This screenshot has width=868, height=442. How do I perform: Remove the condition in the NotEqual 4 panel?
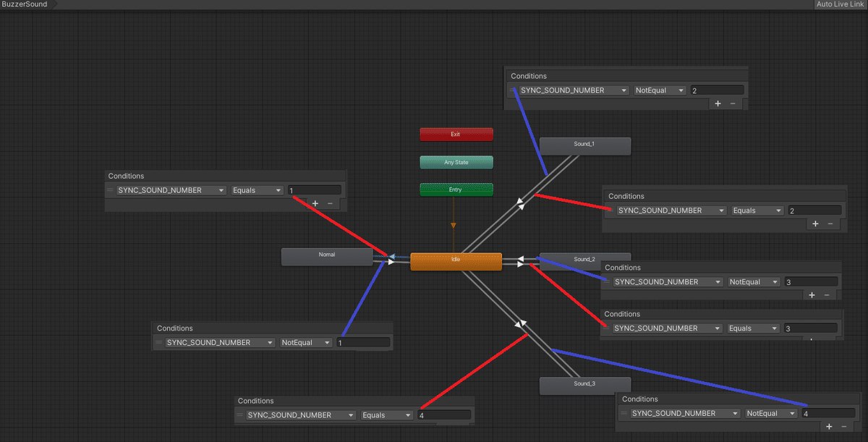coord(844,426)
